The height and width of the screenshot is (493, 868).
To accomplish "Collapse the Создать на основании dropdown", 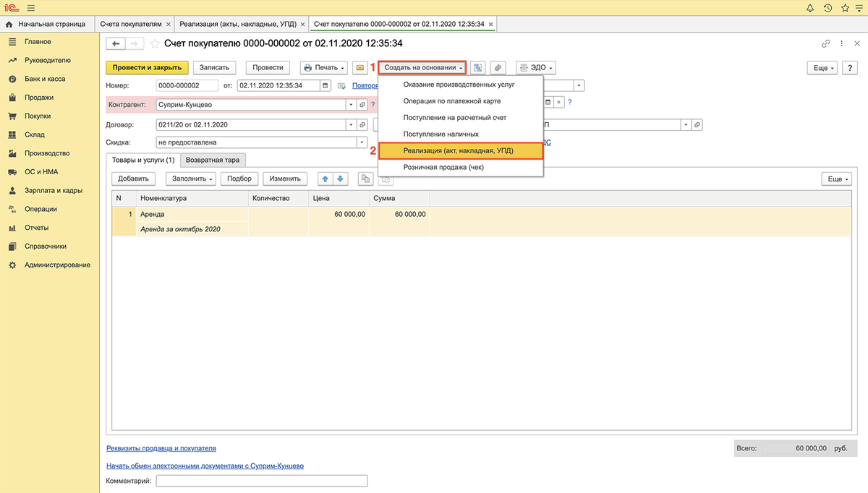I will click(x=423, y=67).
